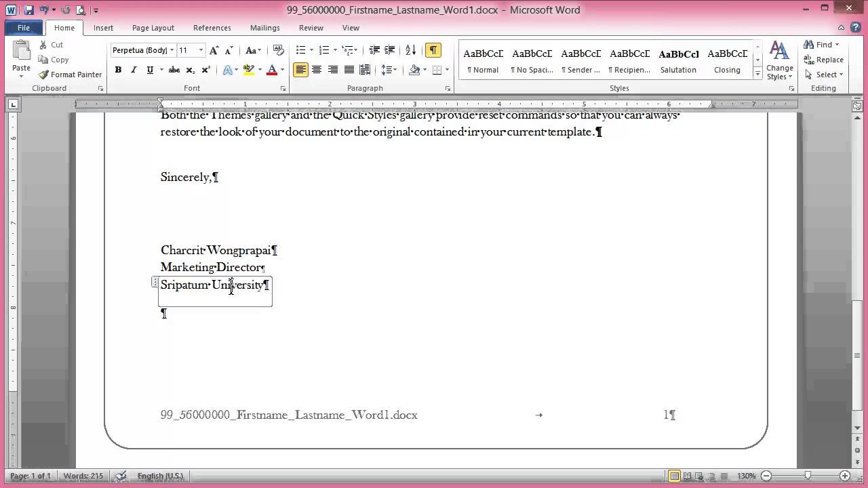
Task: Switch to the Page Layout tab
Action: (x=153, y=28)
